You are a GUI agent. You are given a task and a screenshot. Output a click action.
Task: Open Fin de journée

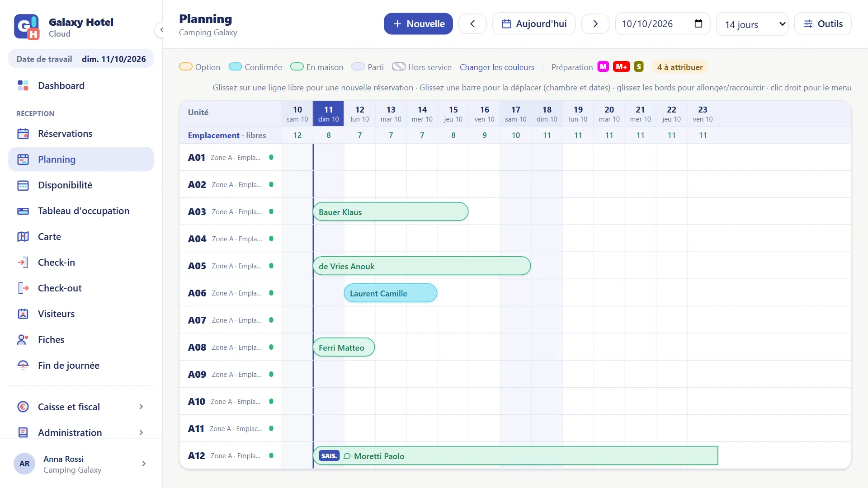pos(81,366)
